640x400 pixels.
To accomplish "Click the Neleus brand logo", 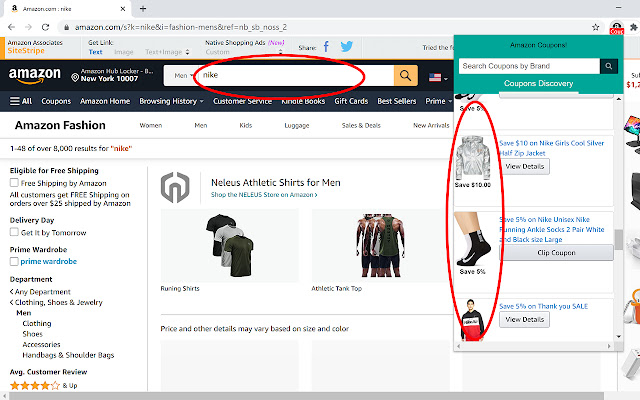I will coord(175,187).
